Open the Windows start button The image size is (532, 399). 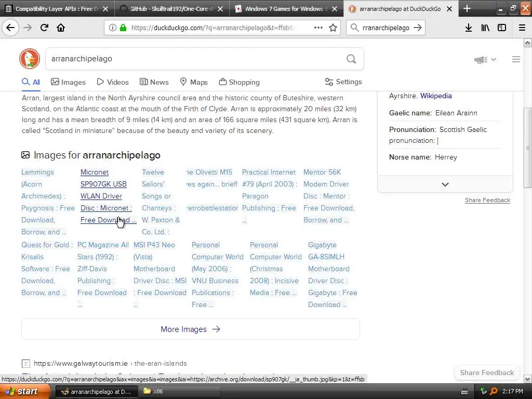coord(25,392)
